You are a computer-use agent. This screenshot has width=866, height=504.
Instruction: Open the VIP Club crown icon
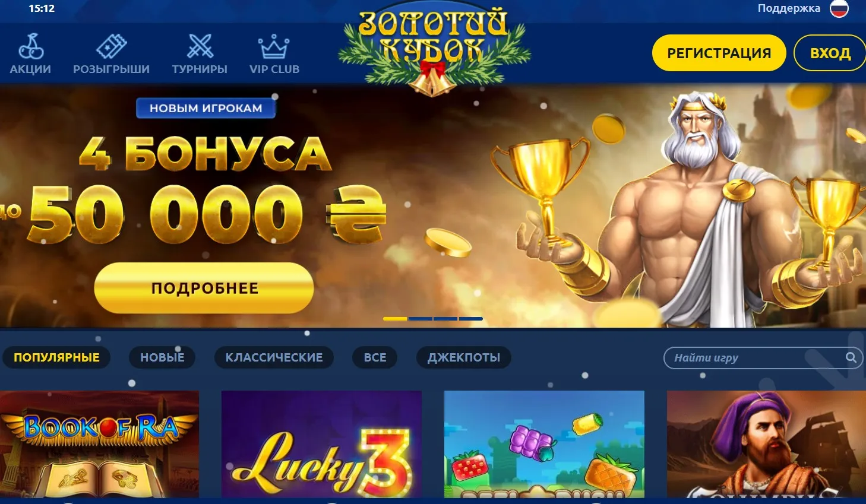274,46
